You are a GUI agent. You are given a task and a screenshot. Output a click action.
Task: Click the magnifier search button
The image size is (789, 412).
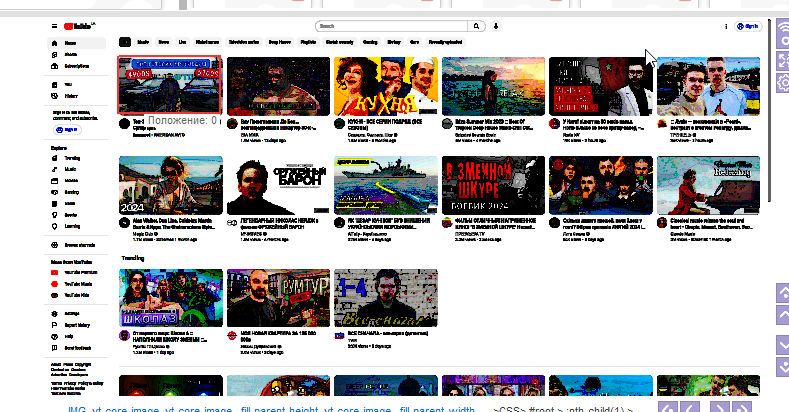(x=478, y=26)
